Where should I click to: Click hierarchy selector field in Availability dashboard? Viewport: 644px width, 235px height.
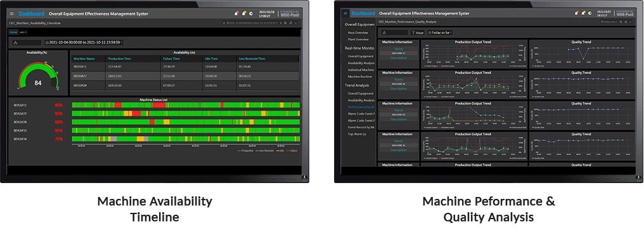coord(27,42)
